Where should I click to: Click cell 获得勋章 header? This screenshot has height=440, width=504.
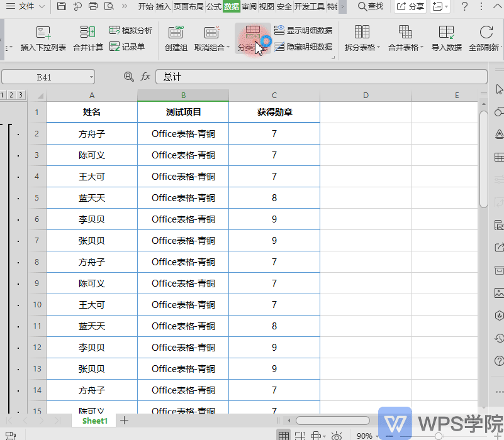pyautogui.click(x=274, y=112)
